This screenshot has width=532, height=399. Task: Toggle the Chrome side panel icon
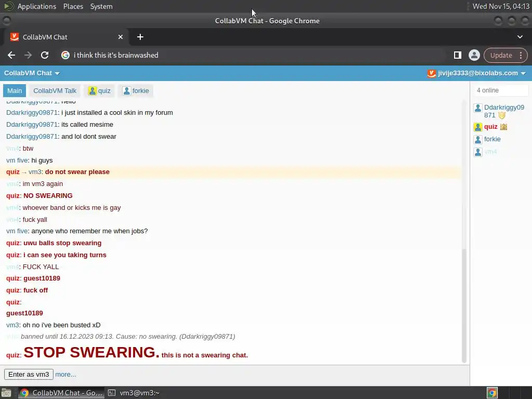[x=457, y=55]
